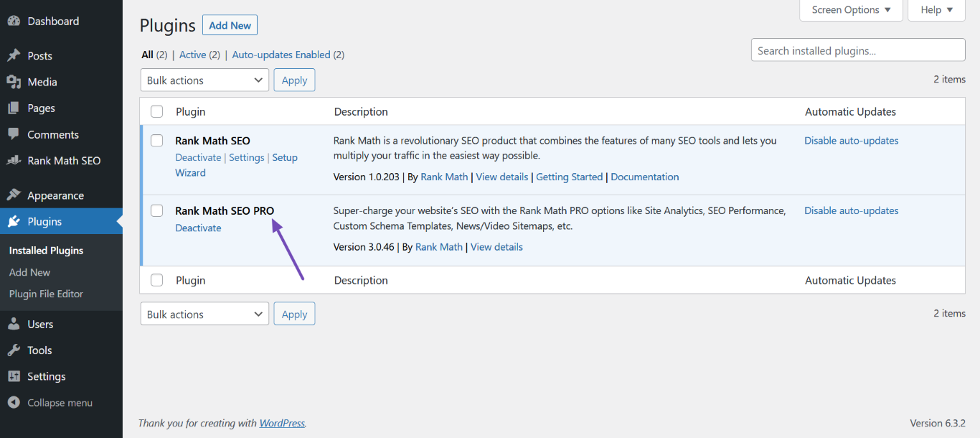This screenshot has height=438, width=980.
Task: Disable auto-updates for Rank Math SEO PRO
Action: point(852,210)
